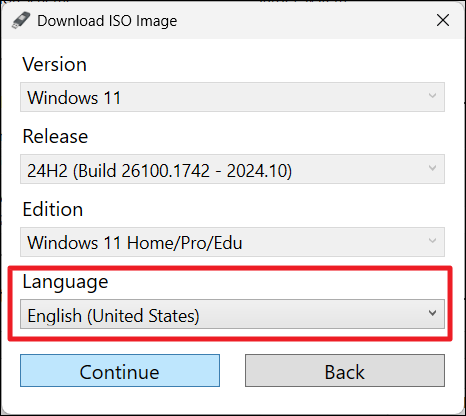Click the Download ISO Image title text
Image resolution: width=466 pixels, height=416 pixels.
107,21
